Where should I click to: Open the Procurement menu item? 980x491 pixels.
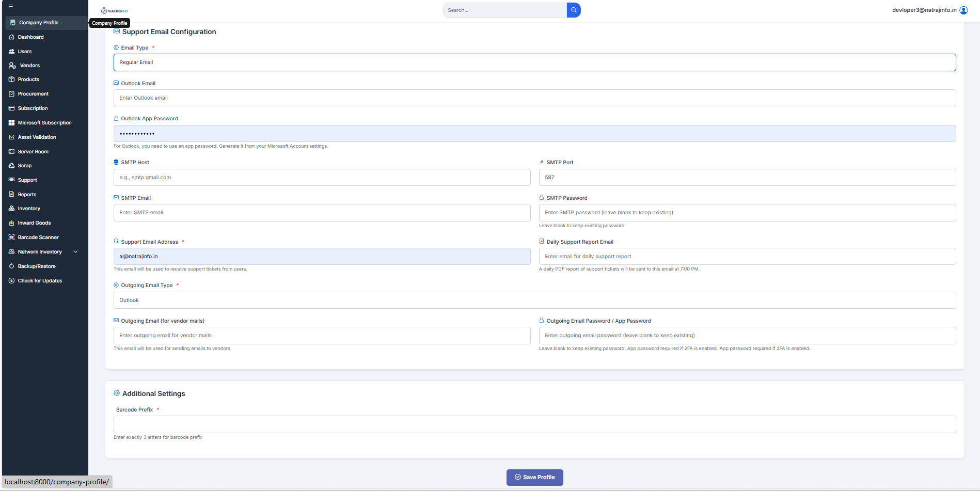click(33, 94)
